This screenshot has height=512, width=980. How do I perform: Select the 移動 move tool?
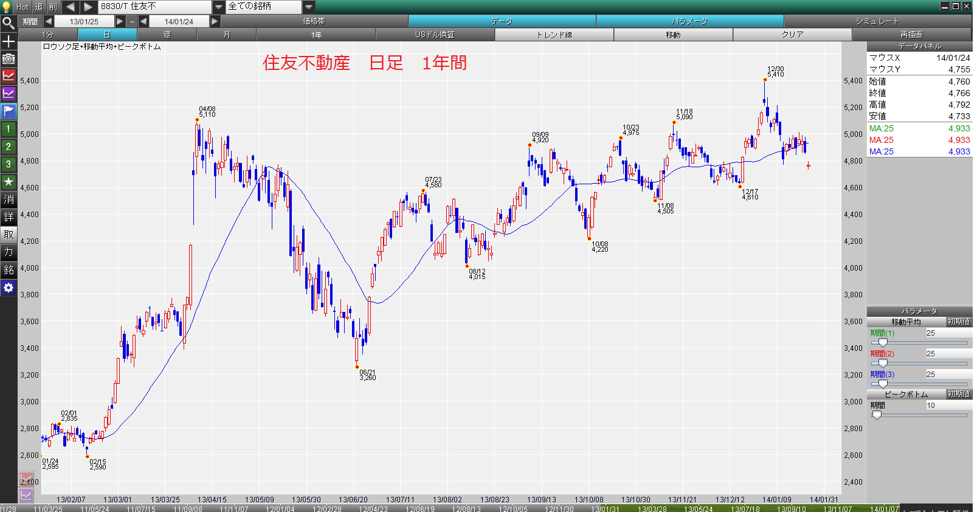[x=674, y=35]
